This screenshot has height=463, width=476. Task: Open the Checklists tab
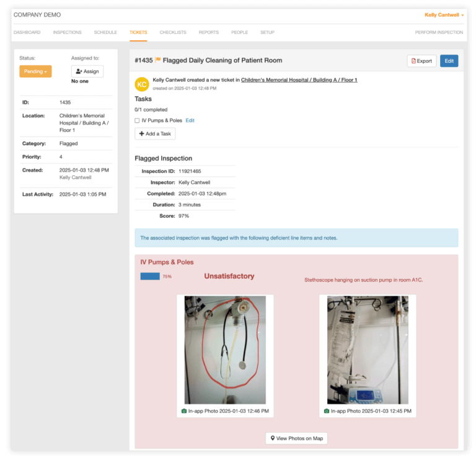click(173, 32)
